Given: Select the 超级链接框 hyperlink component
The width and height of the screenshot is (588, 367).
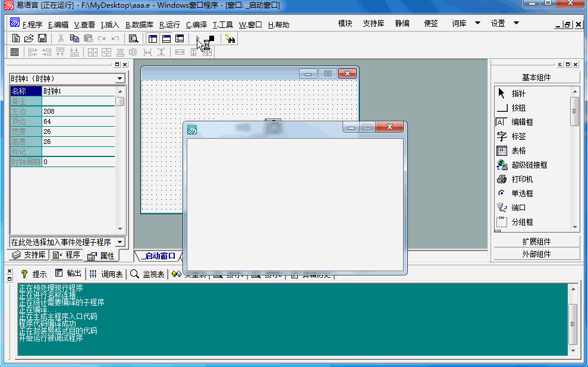Looking at the screenshot, I should (529, 165).
